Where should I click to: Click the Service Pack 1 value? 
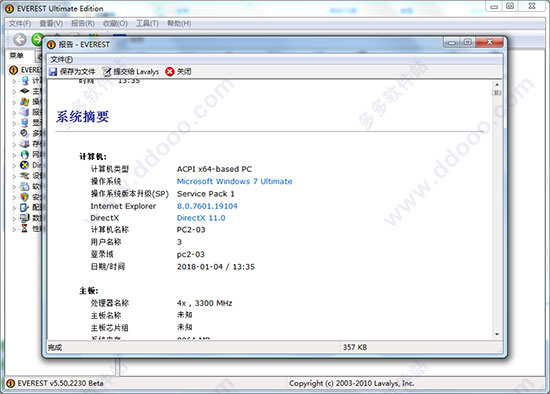point(206,194)
